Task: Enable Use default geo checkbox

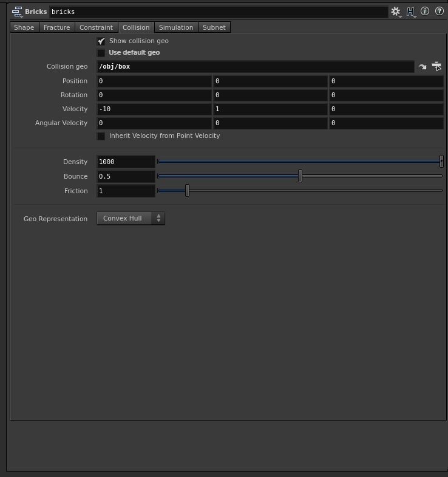Action: 101,53
